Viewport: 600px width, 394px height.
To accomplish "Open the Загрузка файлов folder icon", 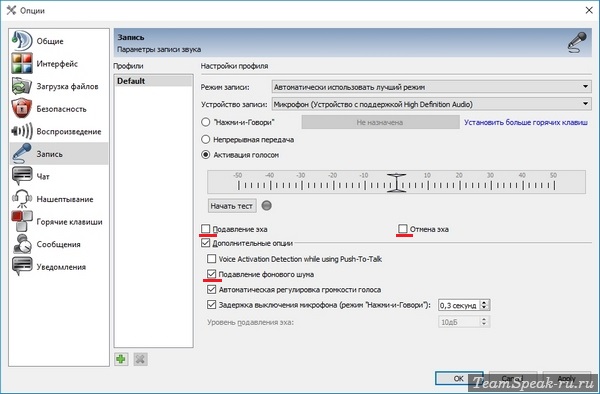I will click(22, 86).
